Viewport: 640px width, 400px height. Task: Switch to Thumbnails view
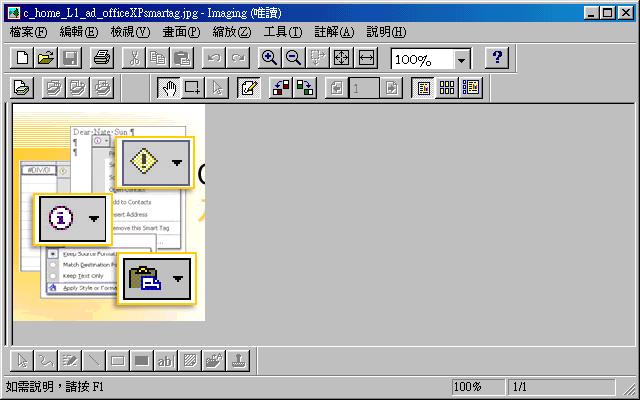(x=447, y=88)
